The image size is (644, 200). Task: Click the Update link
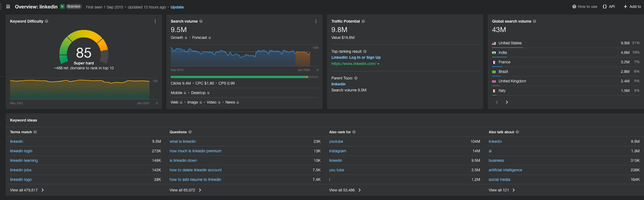tap(177, 7)
